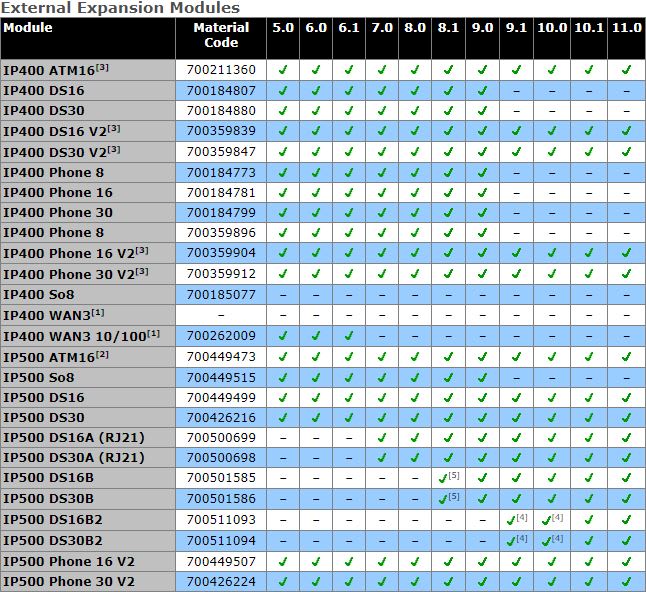Click the External Expansion Modules heading
This screenshot has width=646, height=592.
[x=120, y=8]
